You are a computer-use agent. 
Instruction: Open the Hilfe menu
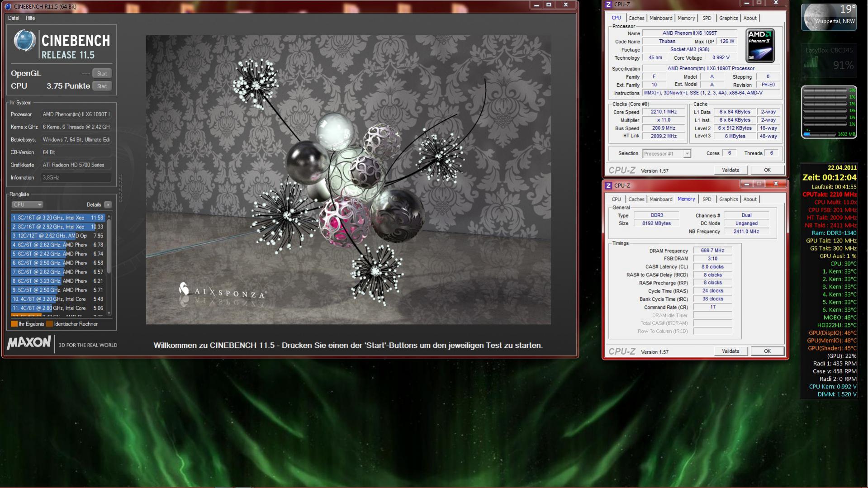30,18
